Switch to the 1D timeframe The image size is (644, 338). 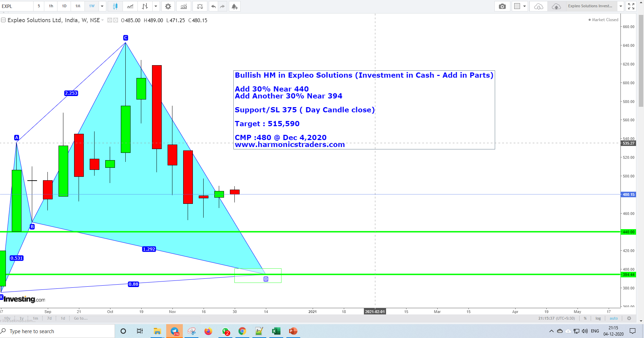pos(64,6)
